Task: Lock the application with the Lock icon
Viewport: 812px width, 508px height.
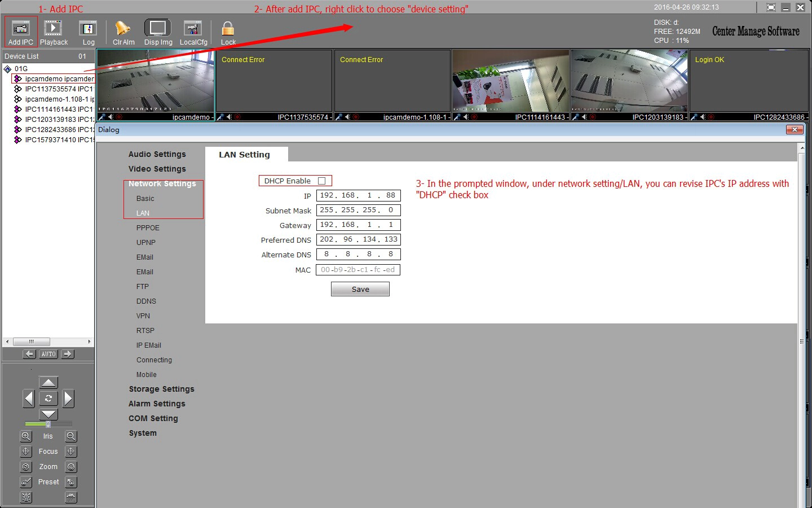Action: click(x=228, y=32)
